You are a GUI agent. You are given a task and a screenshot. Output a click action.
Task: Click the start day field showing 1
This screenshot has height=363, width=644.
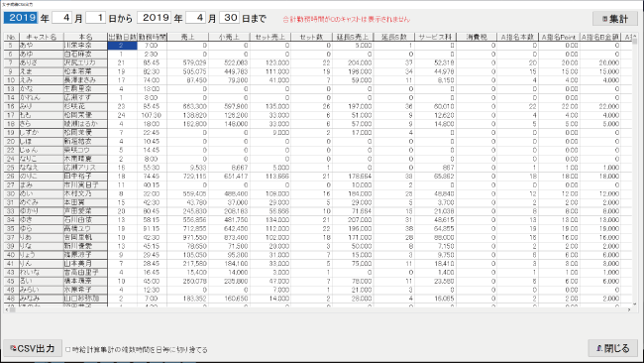click(96, 18)
